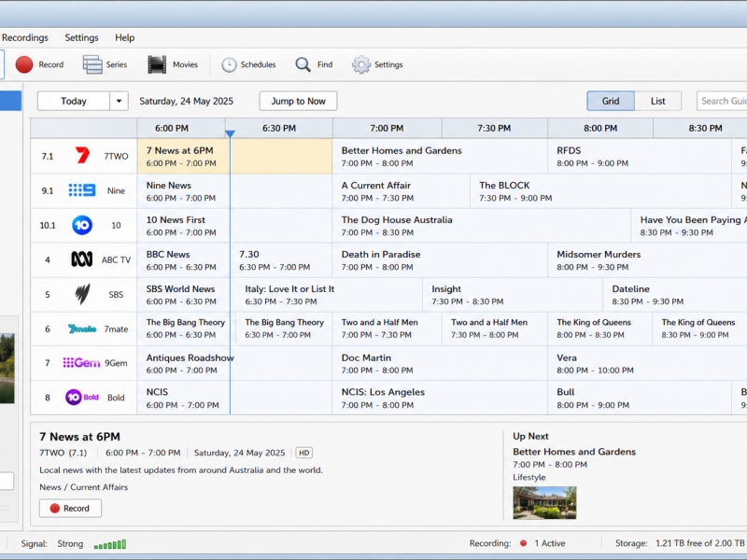Select Bull program on Bold
Screen dimensions: 747x560
coord(640,398)
